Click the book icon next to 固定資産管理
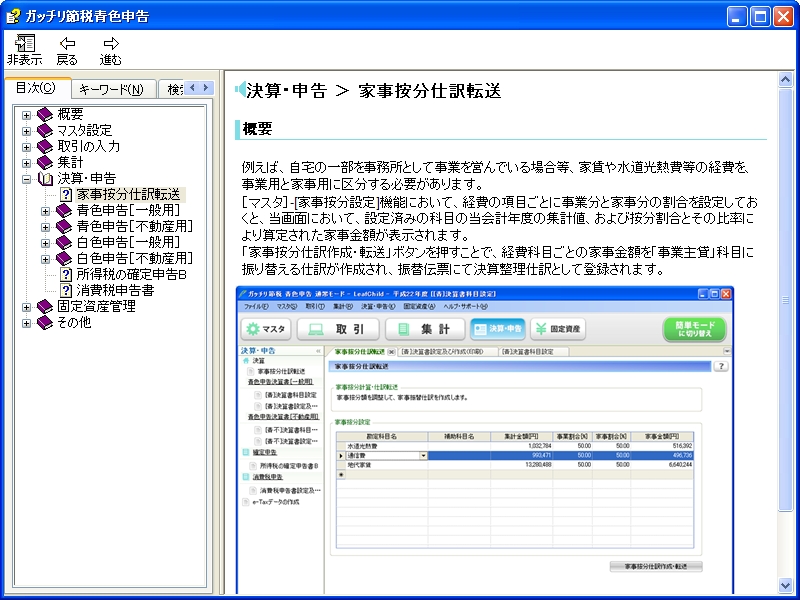800x600 pixels. pyautogui.click(x=45, y=307)
